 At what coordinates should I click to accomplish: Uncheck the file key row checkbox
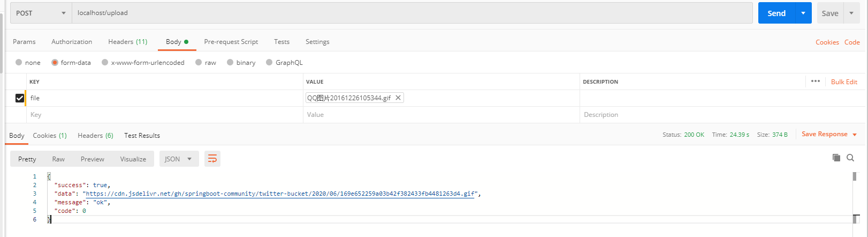click(x=20, y=98)
